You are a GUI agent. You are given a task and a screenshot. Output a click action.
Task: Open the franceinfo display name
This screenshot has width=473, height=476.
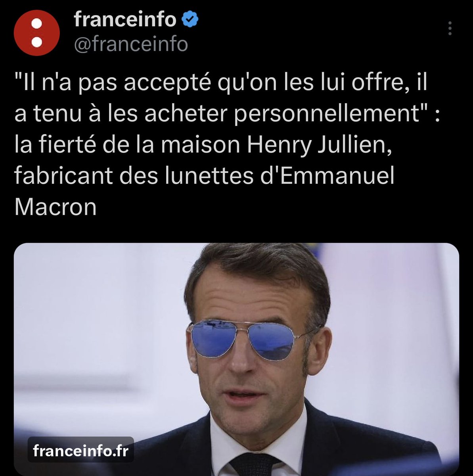coord(125,20)
